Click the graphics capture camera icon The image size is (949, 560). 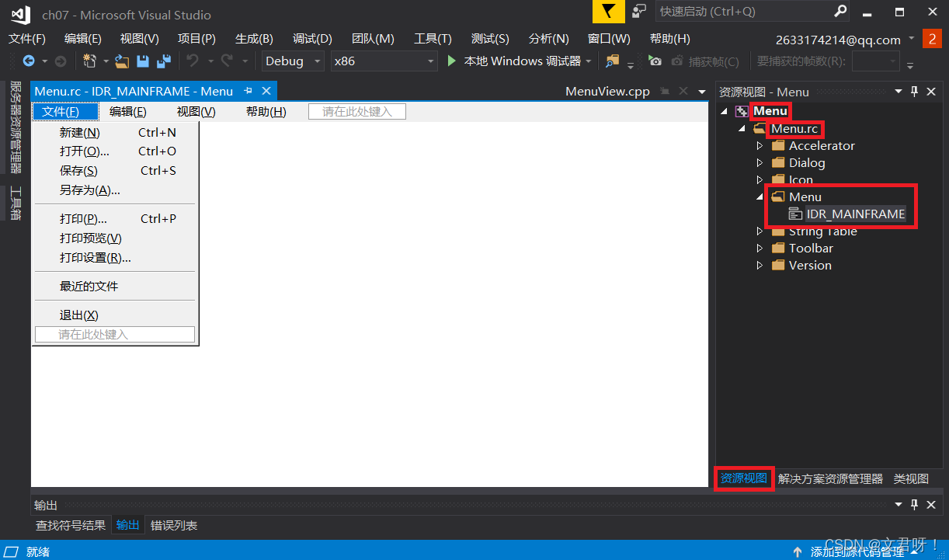click(655, 61)
